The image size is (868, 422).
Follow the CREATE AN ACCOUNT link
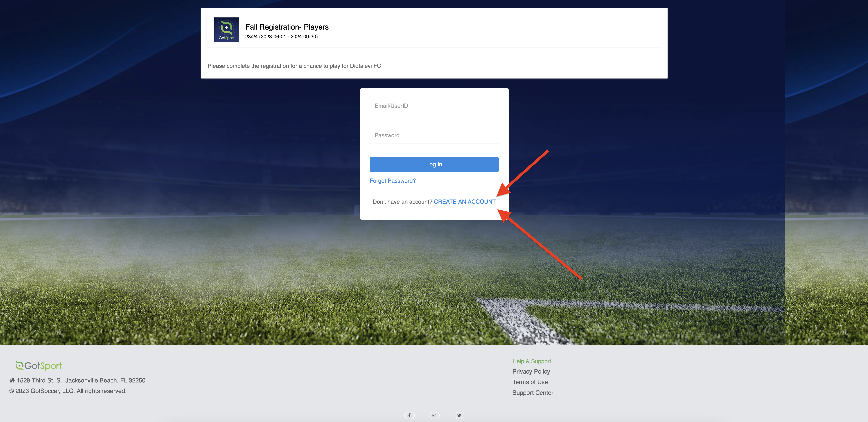465,202
